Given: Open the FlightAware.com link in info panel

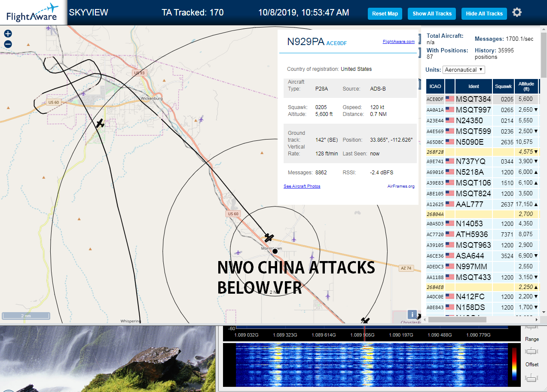Looking at the screenshot, I should (398, 42).
